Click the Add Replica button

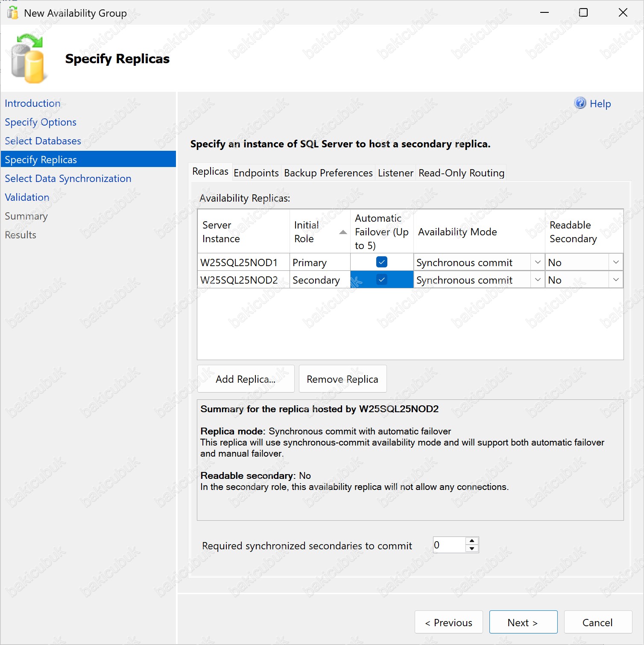click(246, 379)
